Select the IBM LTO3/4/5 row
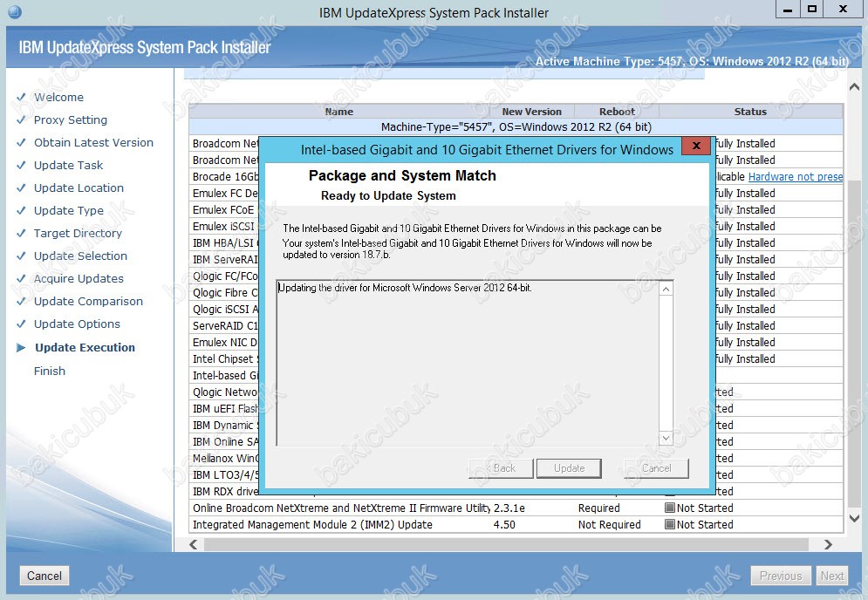Viewport: 868px width, 600px height. 225,475
